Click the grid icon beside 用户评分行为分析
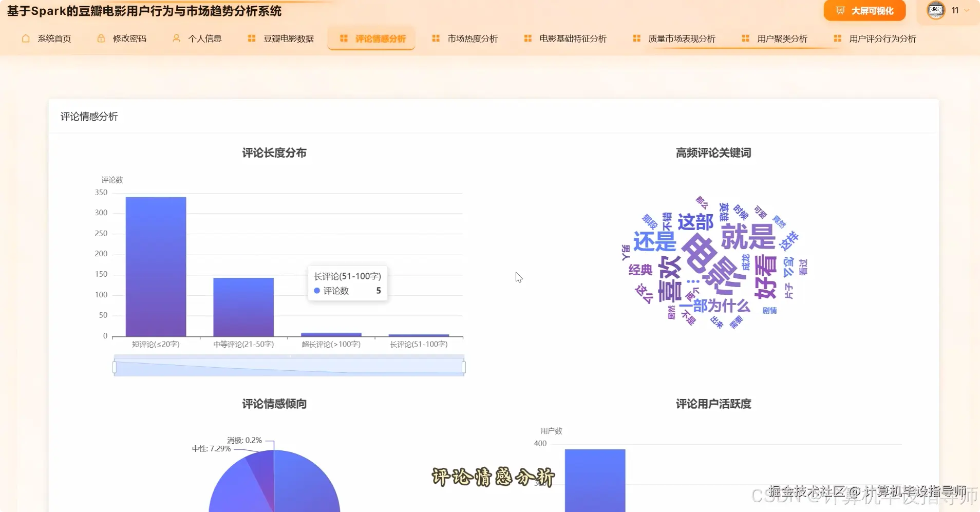 (837, 39)
